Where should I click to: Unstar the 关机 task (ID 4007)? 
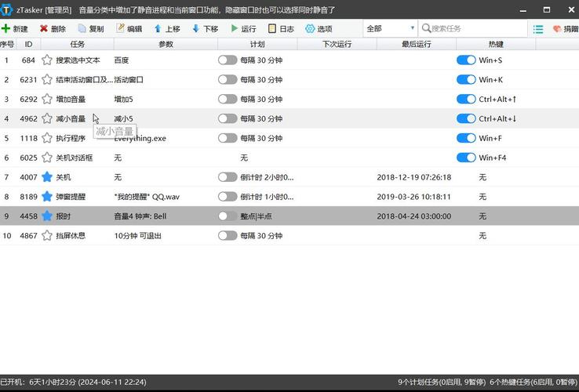[x=47, y=177]
